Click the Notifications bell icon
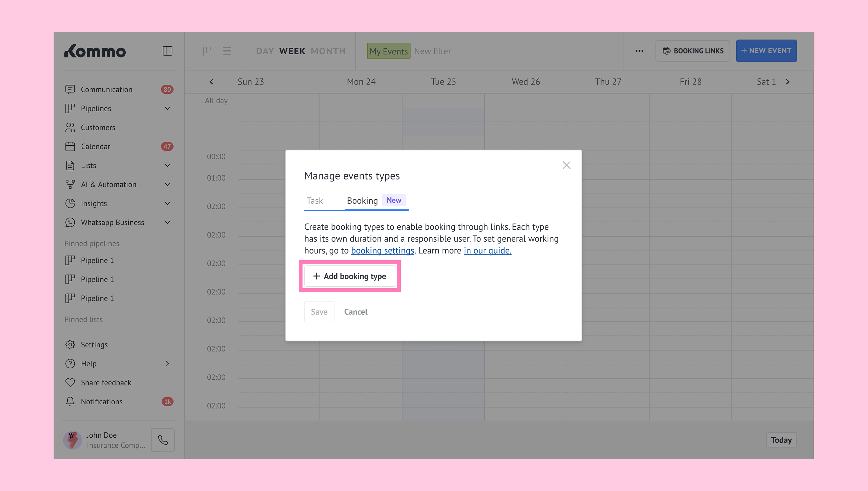868x491 pixels. (70, 402)
